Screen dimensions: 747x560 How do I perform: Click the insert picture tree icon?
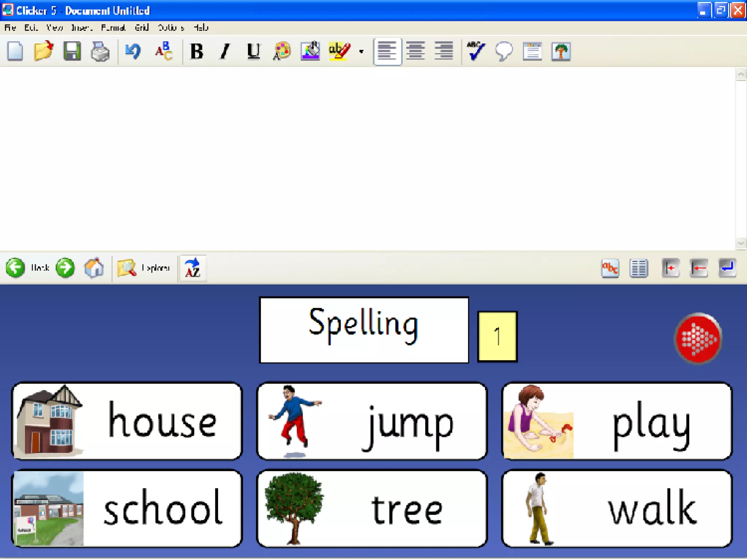pos(561,51)
